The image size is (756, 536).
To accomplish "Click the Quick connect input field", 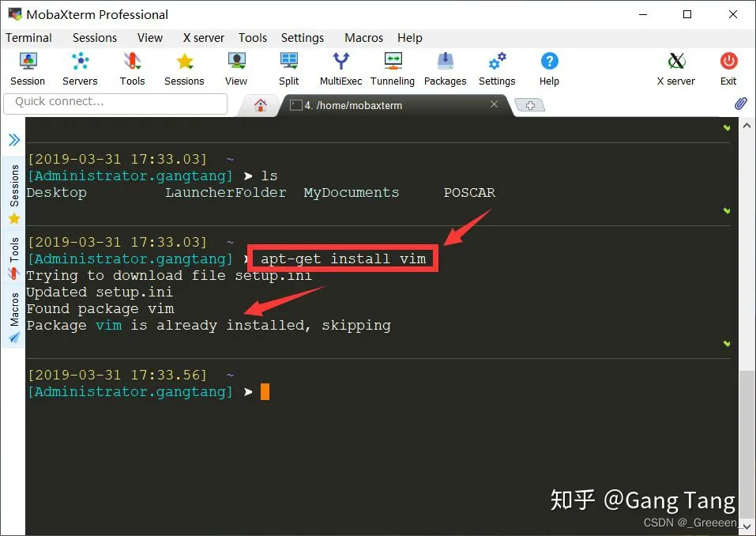I will (115, 104).
